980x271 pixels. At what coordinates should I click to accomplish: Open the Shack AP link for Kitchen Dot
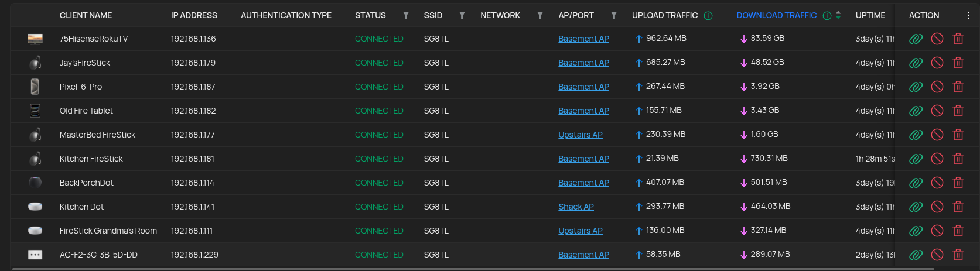576,207
